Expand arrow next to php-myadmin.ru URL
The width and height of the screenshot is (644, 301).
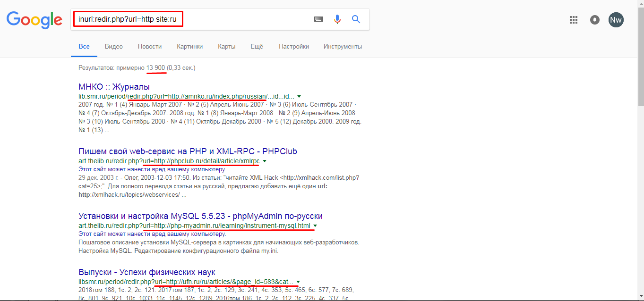tap(315, 226)
